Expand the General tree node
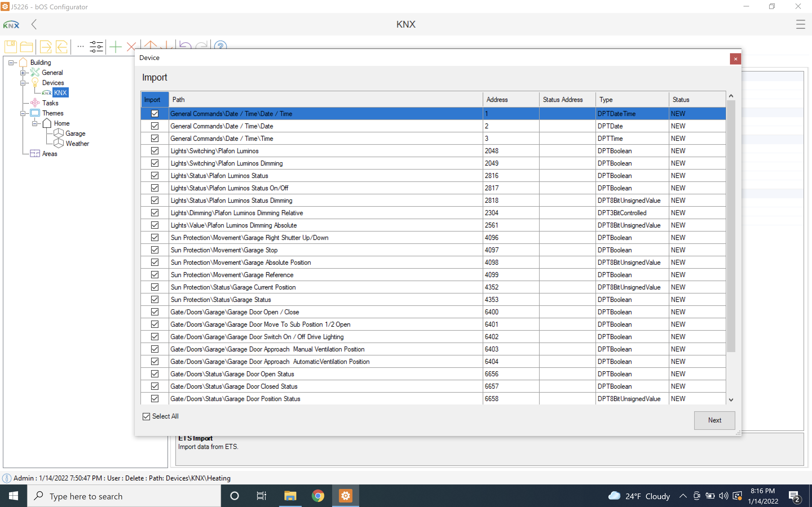812x507 pixels. click(23, 73)
